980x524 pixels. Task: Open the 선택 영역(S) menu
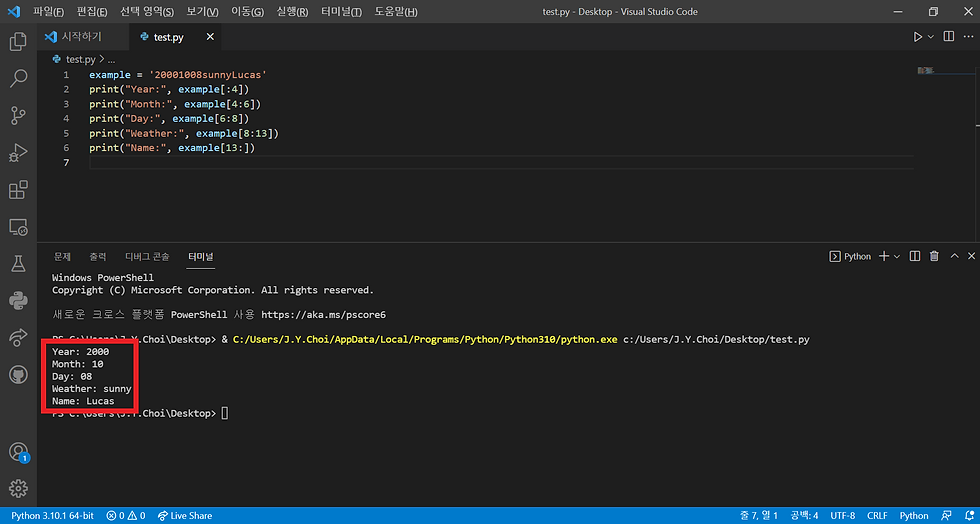pyautogui.click(x=147, y=12)
